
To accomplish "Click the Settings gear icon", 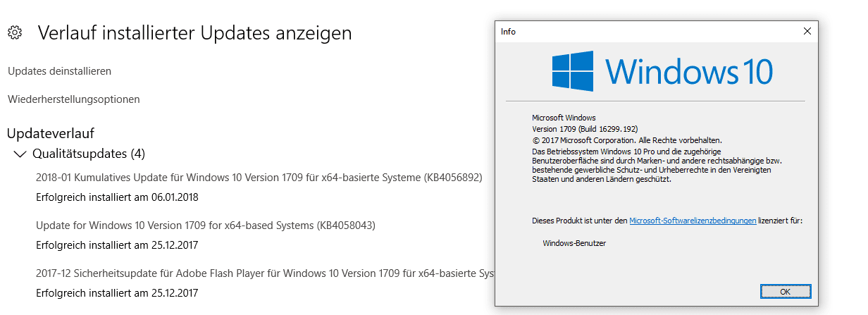I will 15,32.
